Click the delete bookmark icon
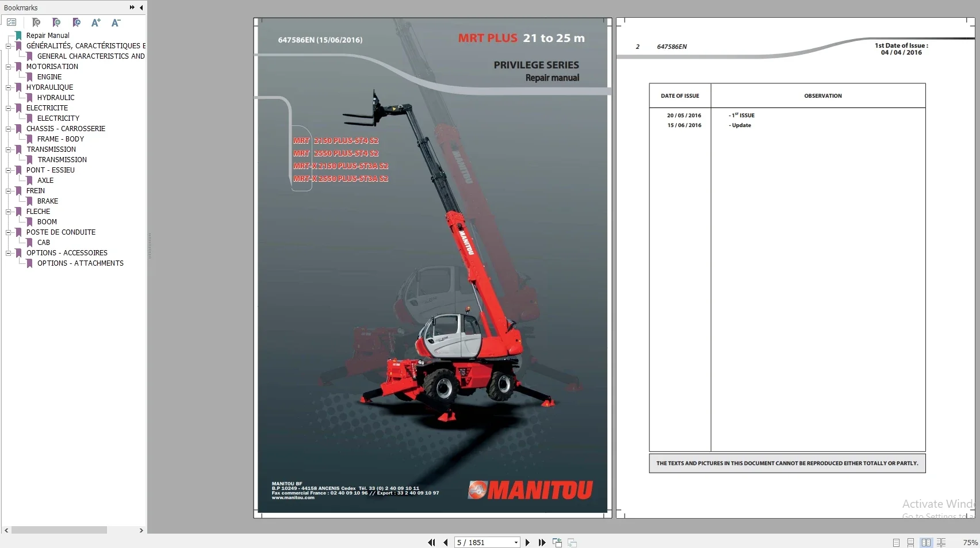Screen dimensions: 980x548 coord(36,22)
